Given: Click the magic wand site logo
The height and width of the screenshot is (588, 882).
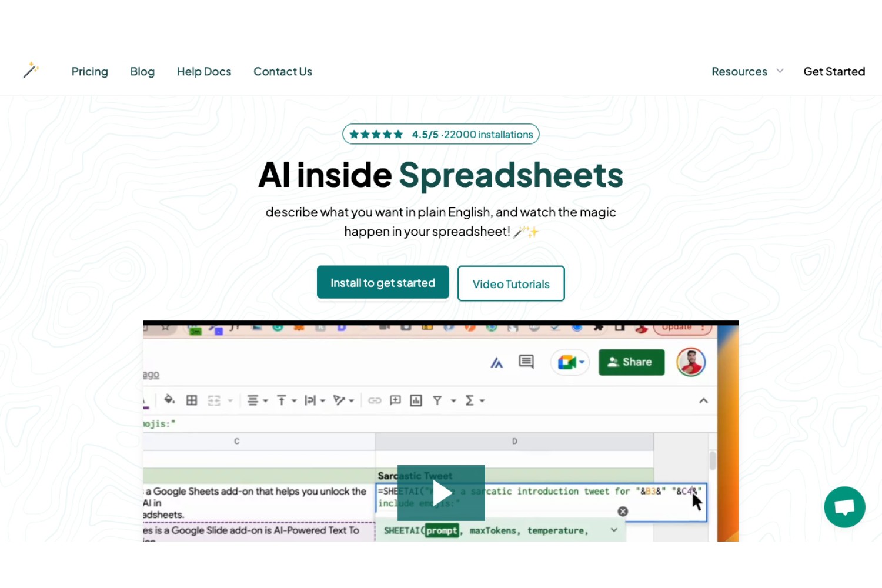Looking at the screenshot, I should [31, 70].
